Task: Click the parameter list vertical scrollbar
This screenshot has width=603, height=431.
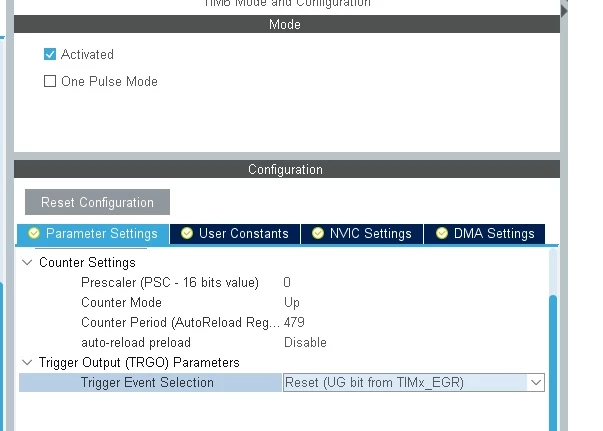Action: pyautogui.click(x=553, y=363)
